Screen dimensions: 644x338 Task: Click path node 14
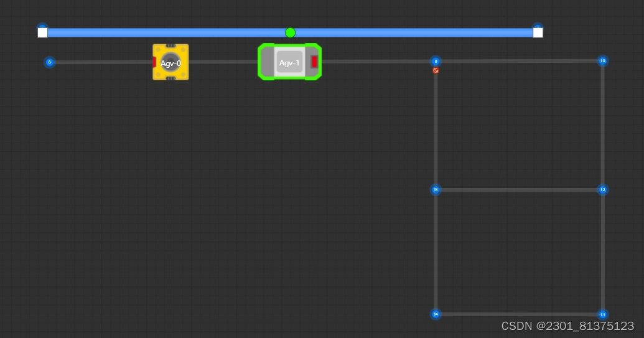click(436, 314)
